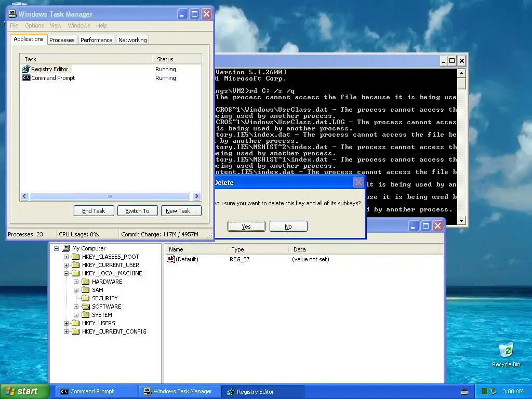The image size is (532, 399).
Task: Click the Registry Editor icon in task list
Action: click(x=26, y=69)
